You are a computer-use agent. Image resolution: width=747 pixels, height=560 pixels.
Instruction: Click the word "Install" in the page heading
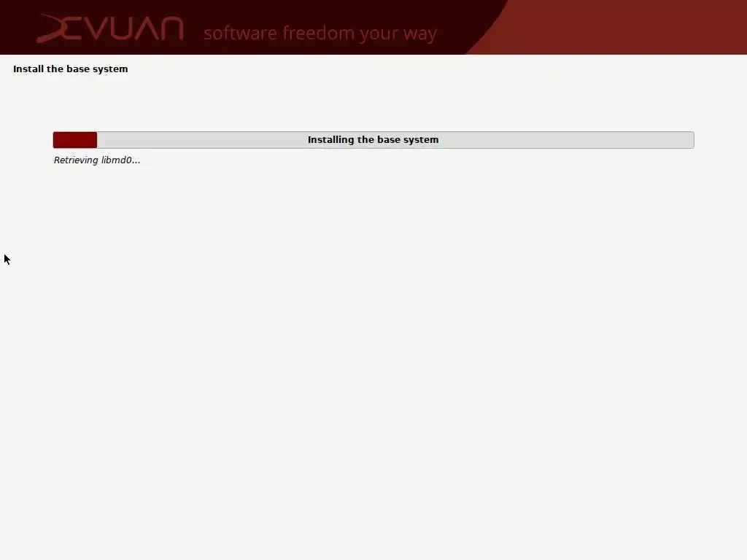tap(28, 69)
